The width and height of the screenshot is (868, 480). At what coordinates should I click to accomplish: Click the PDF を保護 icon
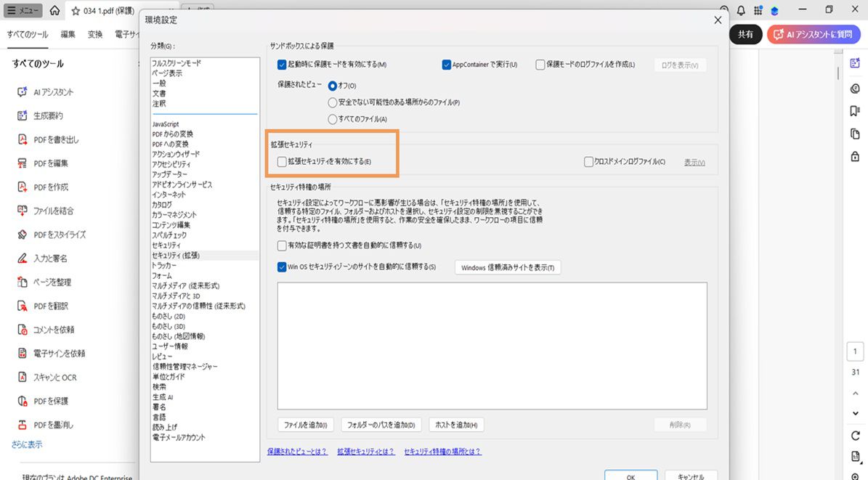click(x=22, y=401)
